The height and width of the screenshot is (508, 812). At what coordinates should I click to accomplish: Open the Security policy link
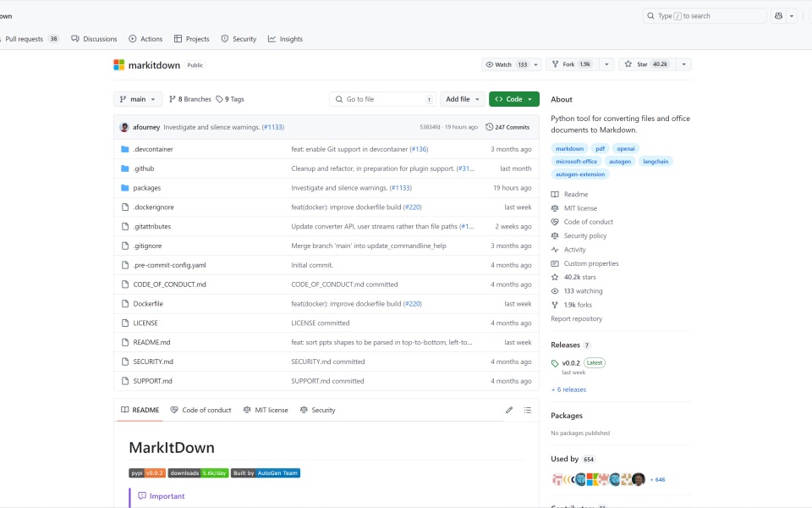(x=579, y=236)
